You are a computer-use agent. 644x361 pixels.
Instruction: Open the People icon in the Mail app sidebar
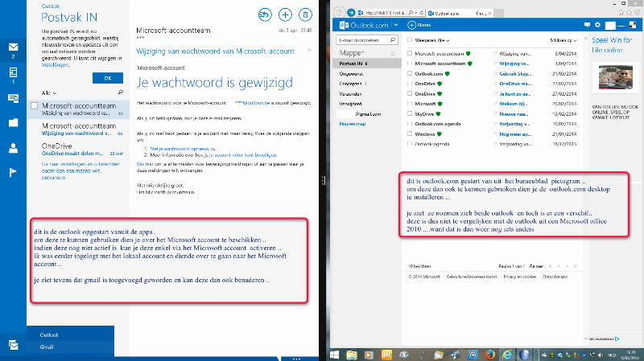pyautogui.click(x=13, y=148)
